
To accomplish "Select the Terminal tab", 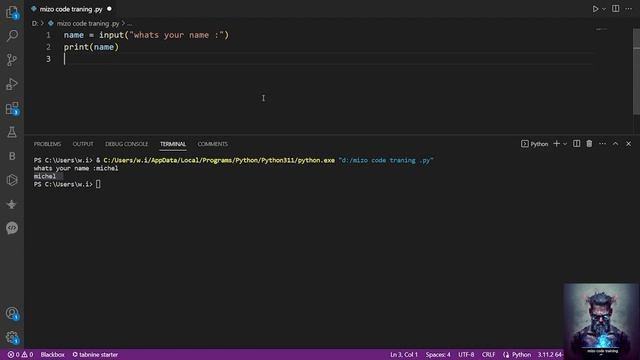I will (173, 144).
